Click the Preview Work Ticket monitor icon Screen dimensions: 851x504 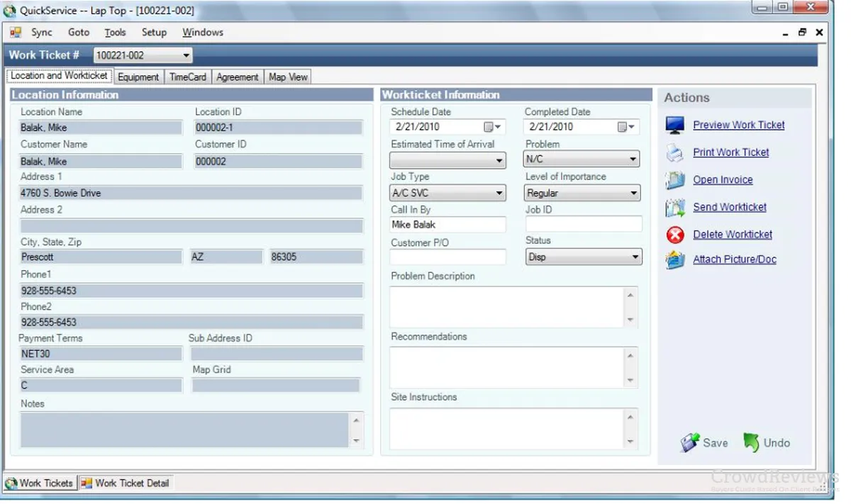click(675, 125)
